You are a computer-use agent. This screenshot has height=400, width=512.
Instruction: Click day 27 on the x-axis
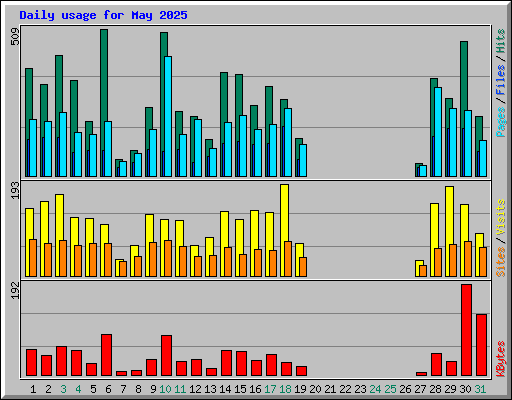[x=420, y=389]
